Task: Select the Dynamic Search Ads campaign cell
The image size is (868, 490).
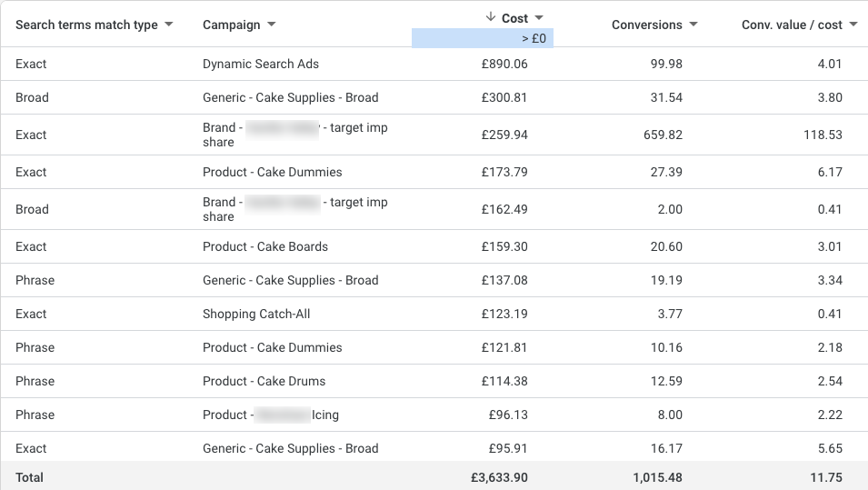Action: [x=260, y=64]
